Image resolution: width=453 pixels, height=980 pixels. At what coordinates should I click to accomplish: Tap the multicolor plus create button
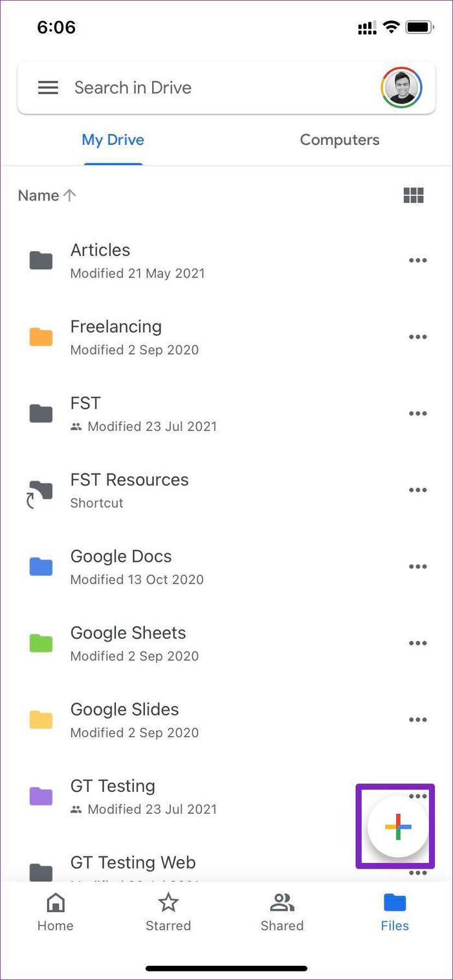(x=397, y=827)
